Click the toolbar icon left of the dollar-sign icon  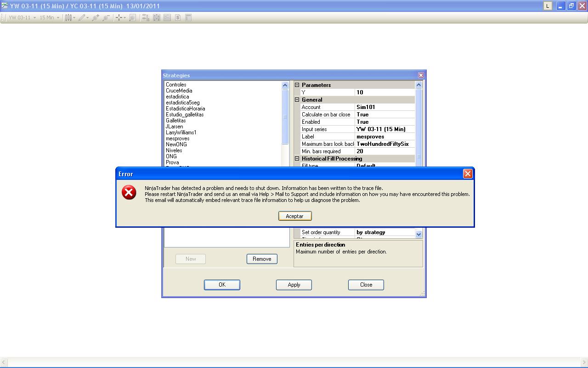[167, 17]
